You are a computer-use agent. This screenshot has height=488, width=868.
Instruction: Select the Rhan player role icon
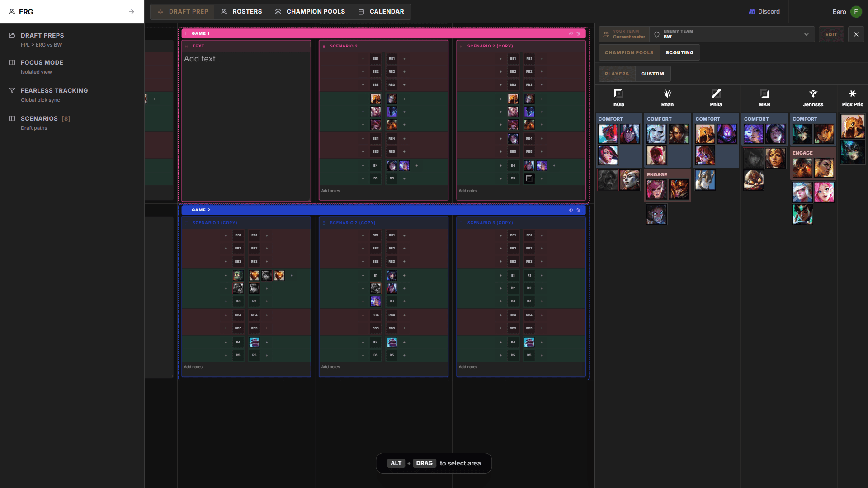click(667, 94)
